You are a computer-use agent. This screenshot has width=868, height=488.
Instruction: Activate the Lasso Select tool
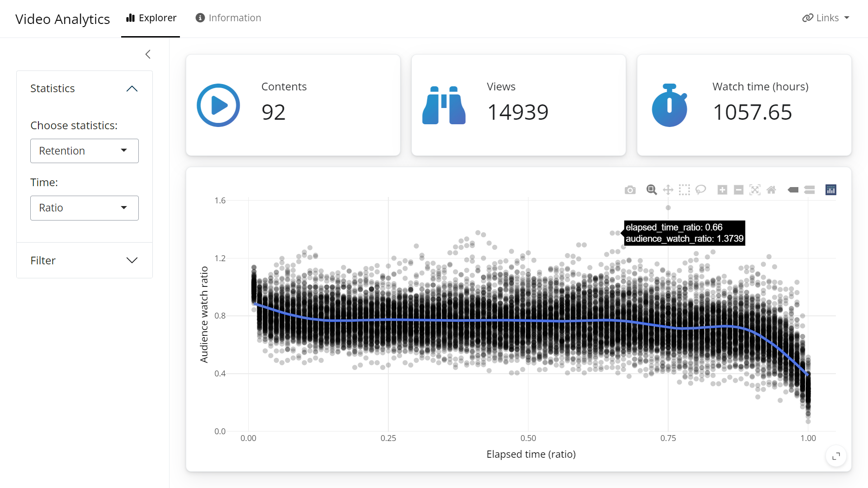(701, 190)
